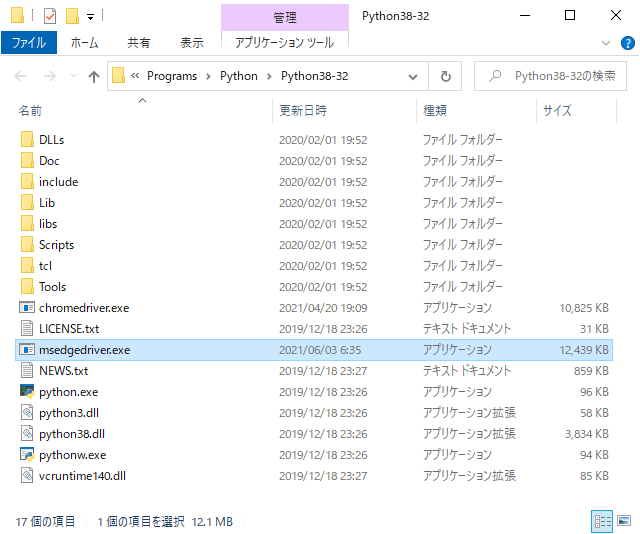Viewport: 640px width, 534px height.
Task: Switch to the 共有 ribbon tab
Action: click(x=139, y=42)
